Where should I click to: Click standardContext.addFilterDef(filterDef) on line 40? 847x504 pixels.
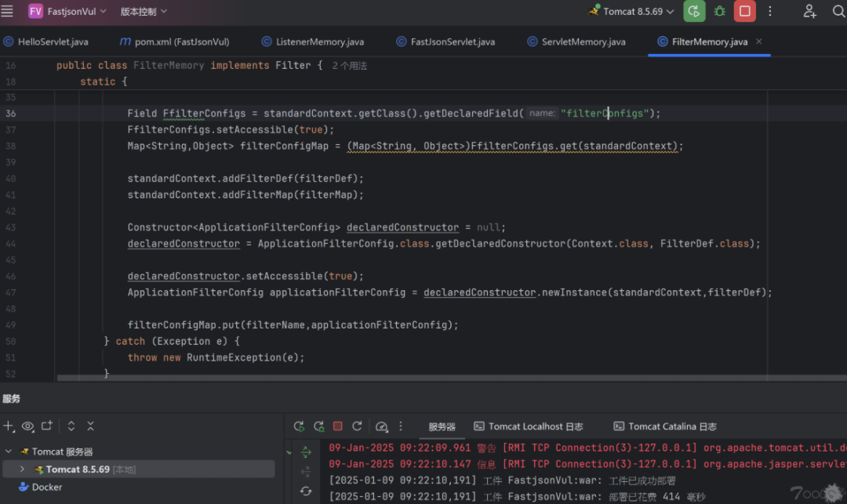(245, 179)
